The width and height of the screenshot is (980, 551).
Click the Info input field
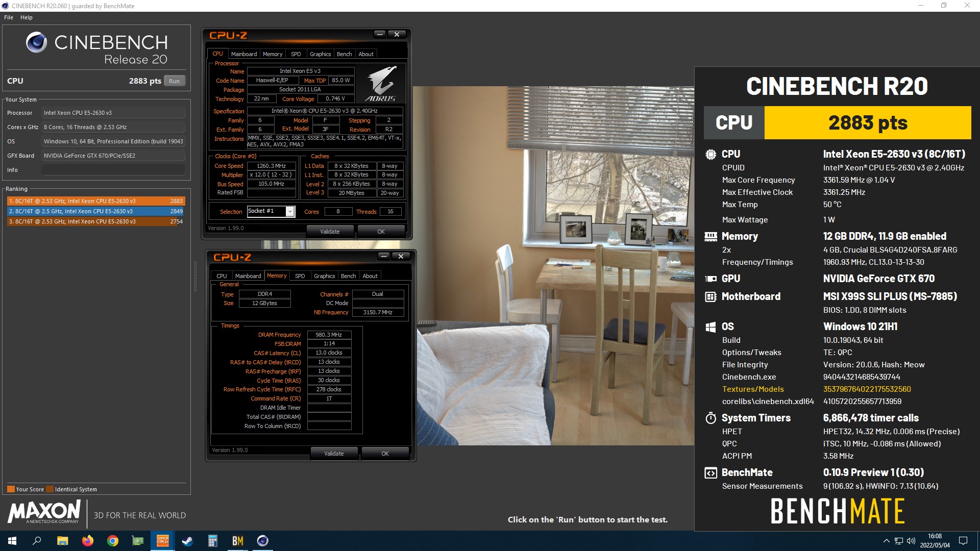113,170
